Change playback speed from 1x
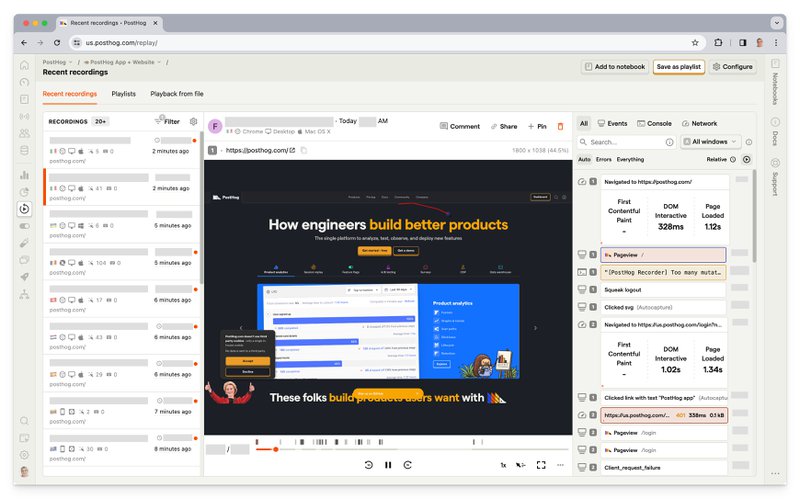The width and height of the screenshot is (800, 499). tap(503, 465)
